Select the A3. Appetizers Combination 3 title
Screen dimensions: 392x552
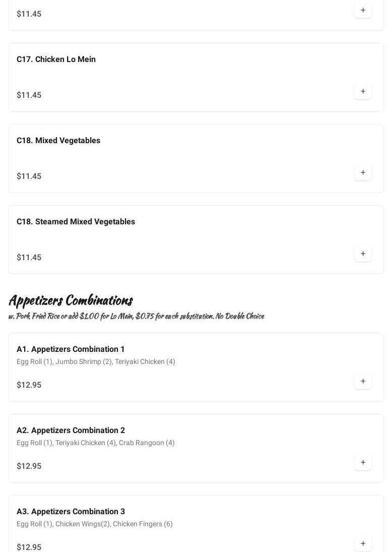(71, 512)
